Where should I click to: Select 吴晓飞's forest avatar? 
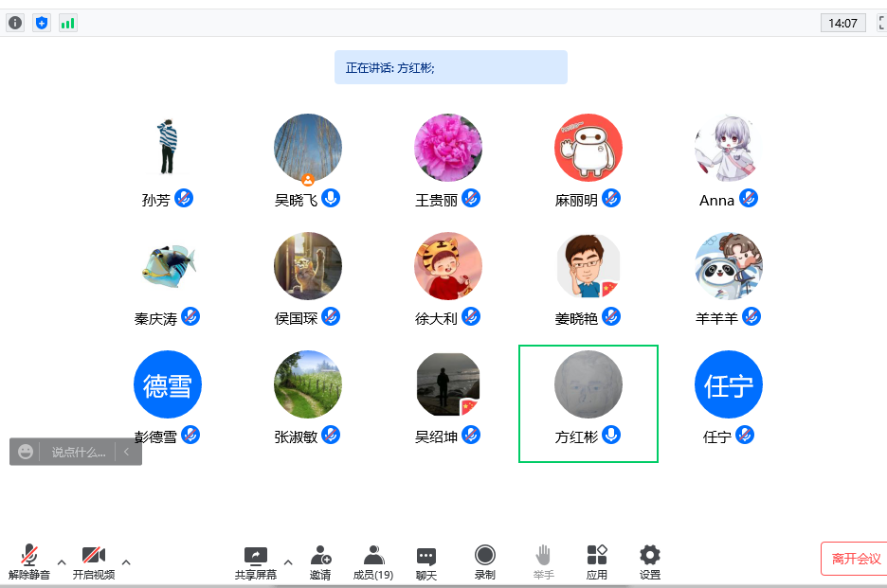coord(308,148)
